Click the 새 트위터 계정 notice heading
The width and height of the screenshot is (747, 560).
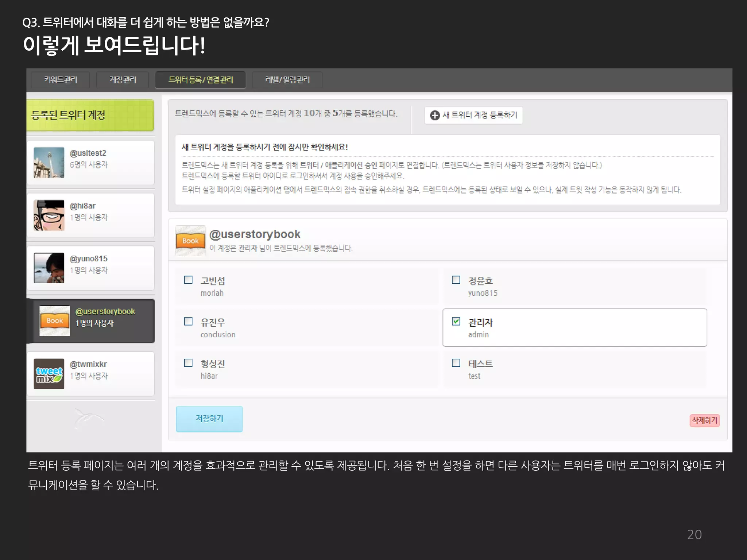(x=265, y=147)
